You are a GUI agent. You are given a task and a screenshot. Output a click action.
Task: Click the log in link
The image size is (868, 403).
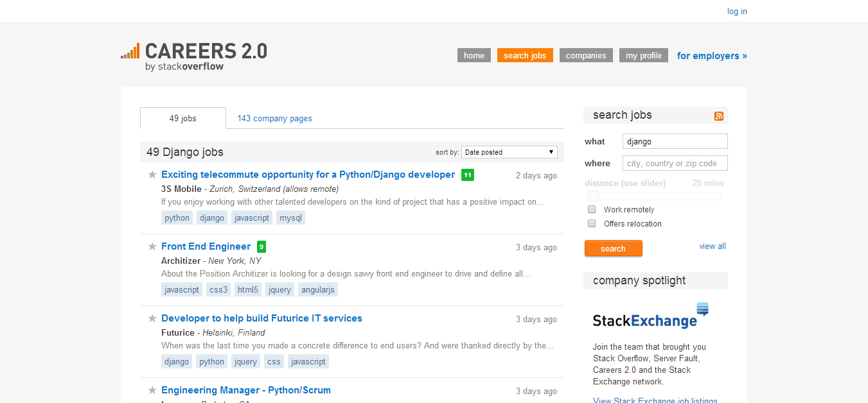coord(737,12)
